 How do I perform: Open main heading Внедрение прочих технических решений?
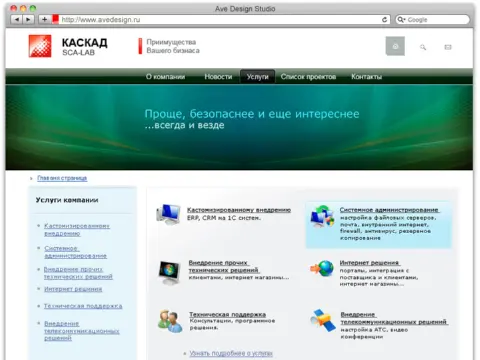pyautogui.click(x=224, y=266)
